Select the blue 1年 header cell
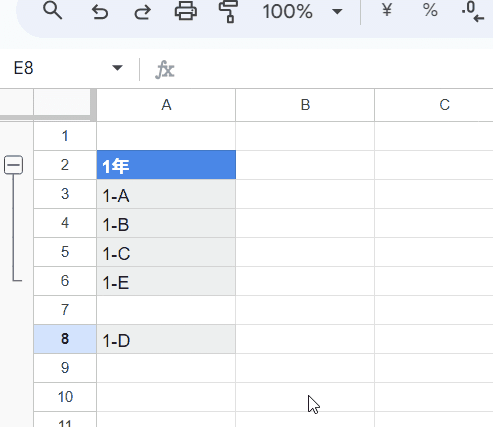Screen dimensions: 493x427 tap(166, 165)
